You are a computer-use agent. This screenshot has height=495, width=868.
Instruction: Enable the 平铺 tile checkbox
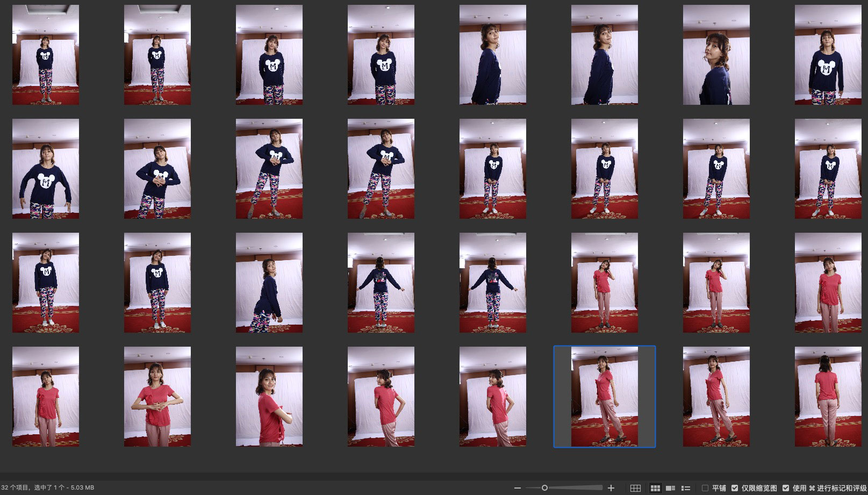point(705,488)
